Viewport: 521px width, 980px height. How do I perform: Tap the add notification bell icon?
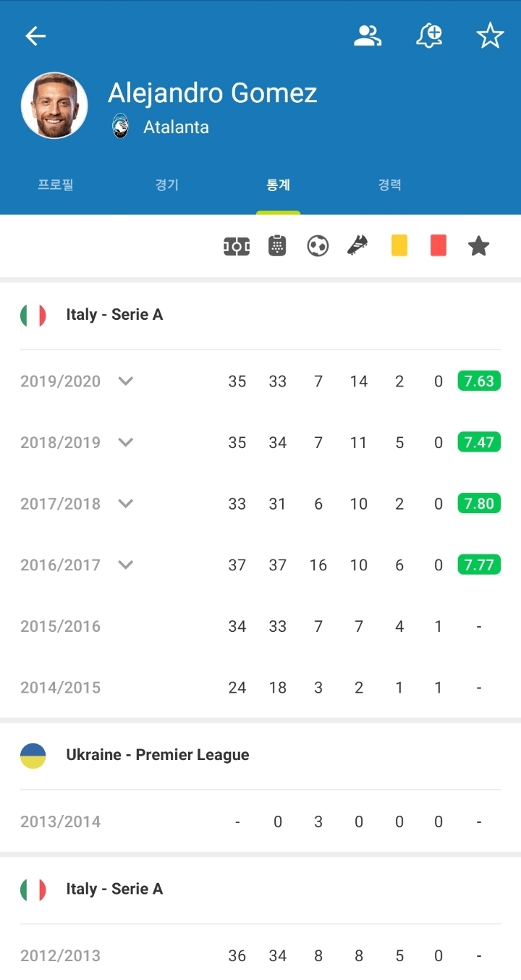[429, 35]
